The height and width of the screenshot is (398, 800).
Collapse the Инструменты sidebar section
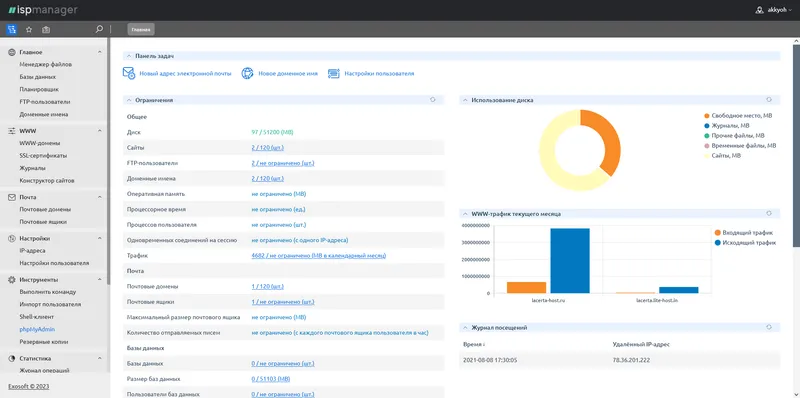(x=100, y=280)
